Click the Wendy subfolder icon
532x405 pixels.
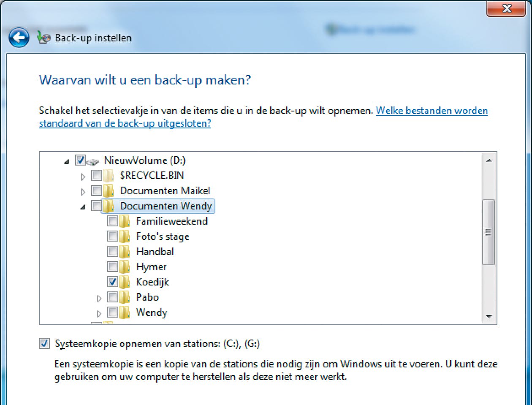coord(125,313)
